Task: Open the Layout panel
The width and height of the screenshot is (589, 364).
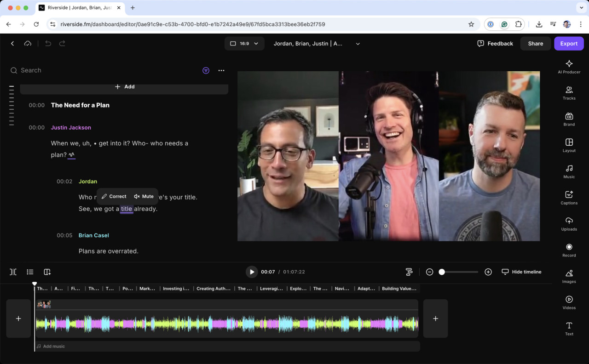Action: pos(569,146)
